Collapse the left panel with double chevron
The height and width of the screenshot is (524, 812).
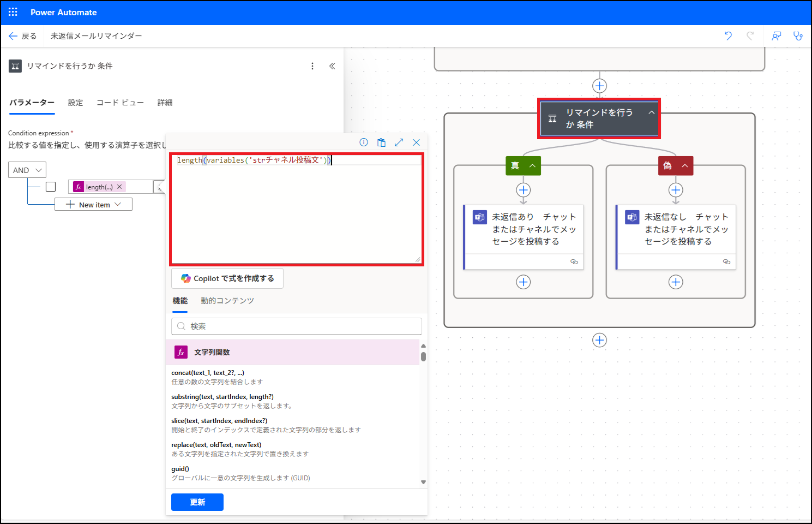tap(332, 66)
